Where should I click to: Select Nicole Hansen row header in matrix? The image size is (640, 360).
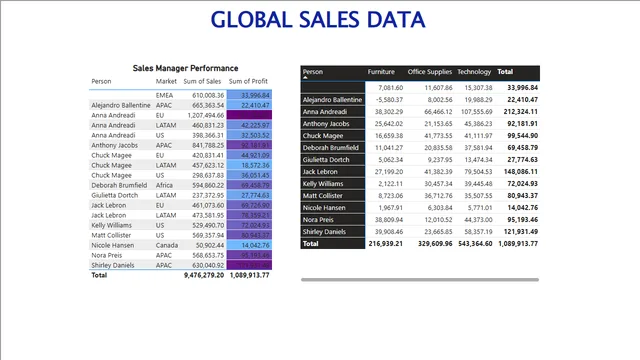(x=332, y=208)
